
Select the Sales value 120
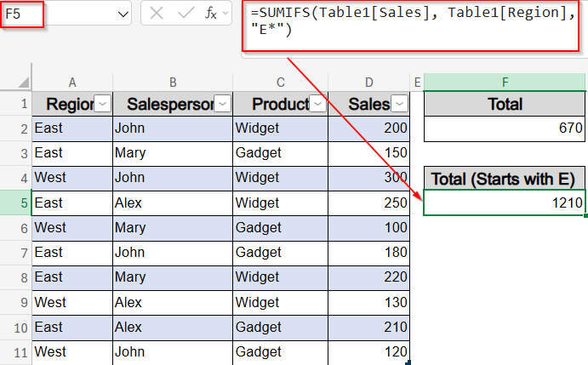tap(369, 352)
